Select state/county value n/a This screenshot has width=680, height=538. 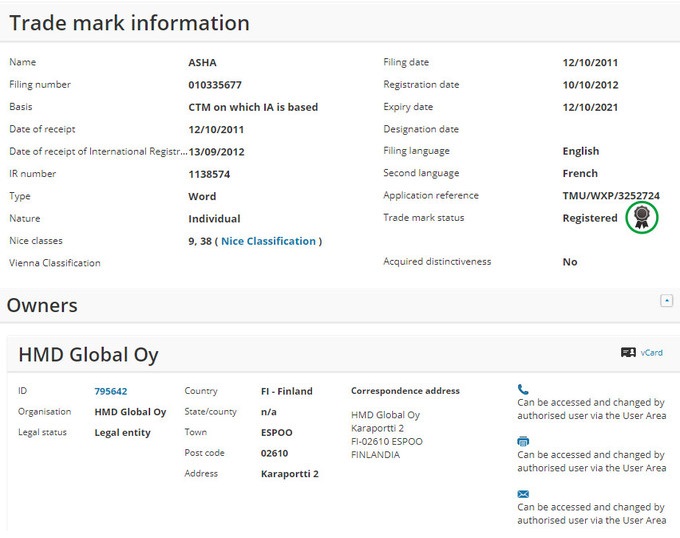pyautogui.click(x=268, y=412)
